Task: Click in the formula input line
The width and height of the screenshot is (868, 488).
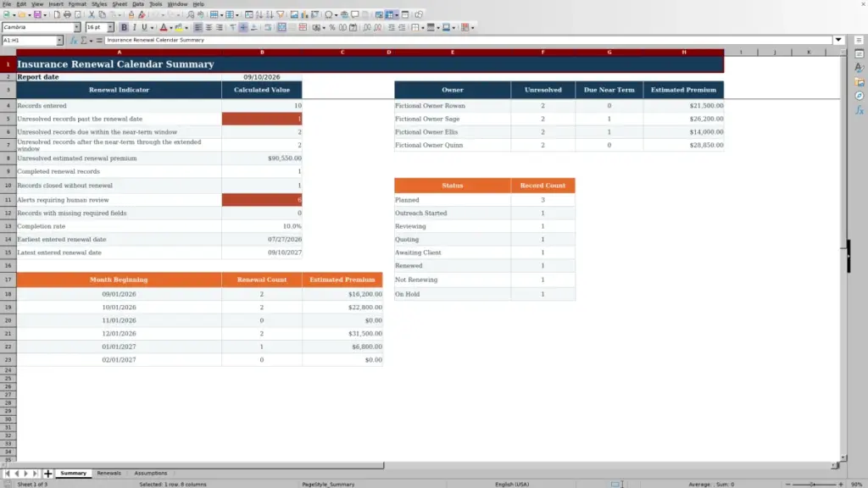Action: 468,40
